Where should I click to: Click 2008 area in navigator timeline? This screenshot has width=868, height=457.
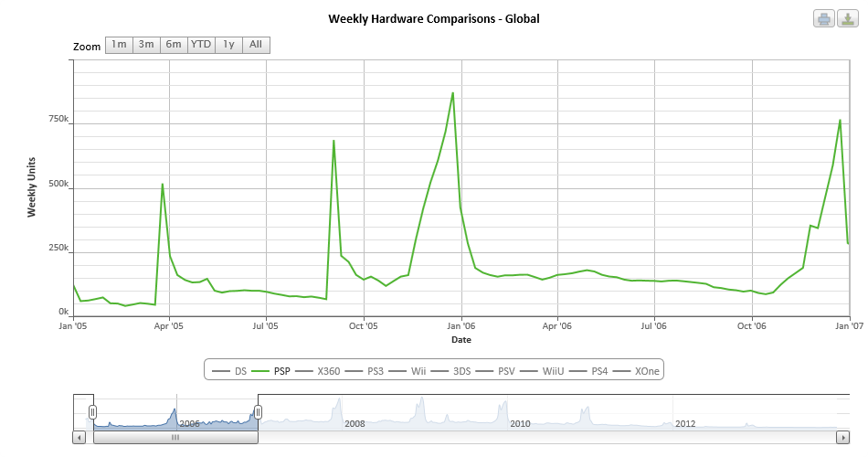[355, 424]
